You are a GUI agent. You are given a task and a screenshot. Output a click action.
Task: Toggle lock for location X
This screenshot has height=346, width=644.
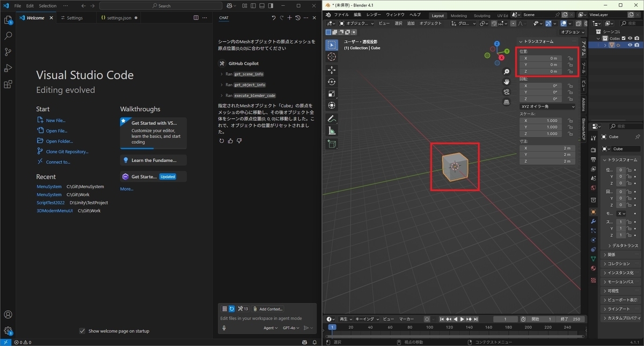(570, 58)
